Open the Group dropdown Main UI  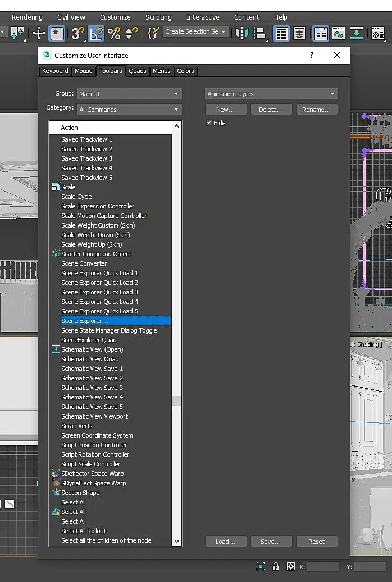[x=129, y=94]
